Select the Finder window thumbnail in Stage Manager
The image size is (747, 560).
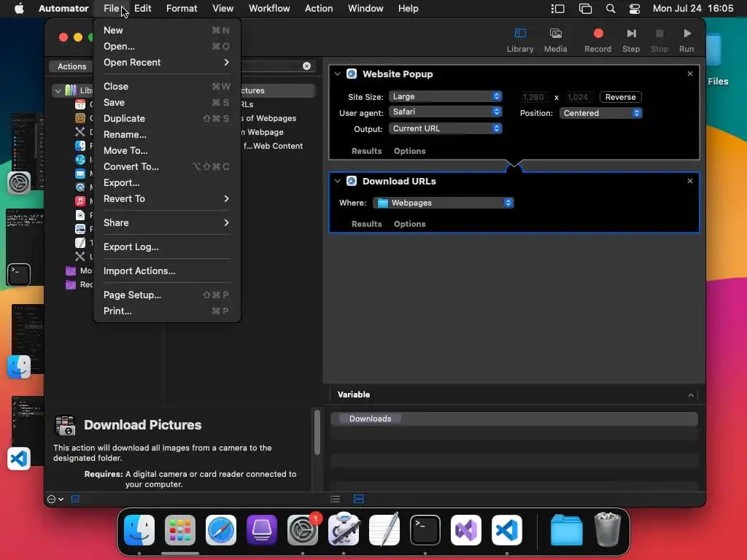[28, 339]
